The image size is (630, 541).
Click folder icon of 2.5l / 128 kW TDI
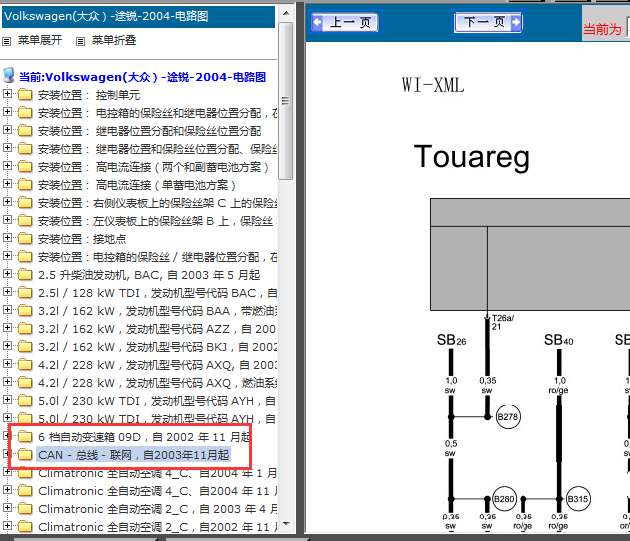coord(25,293)
